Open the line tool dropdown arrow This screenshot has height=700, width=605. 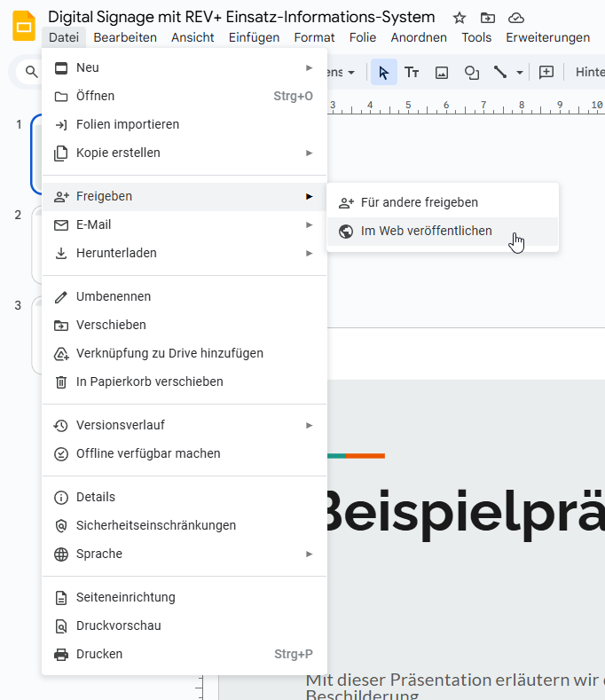[x=520, y=72]
